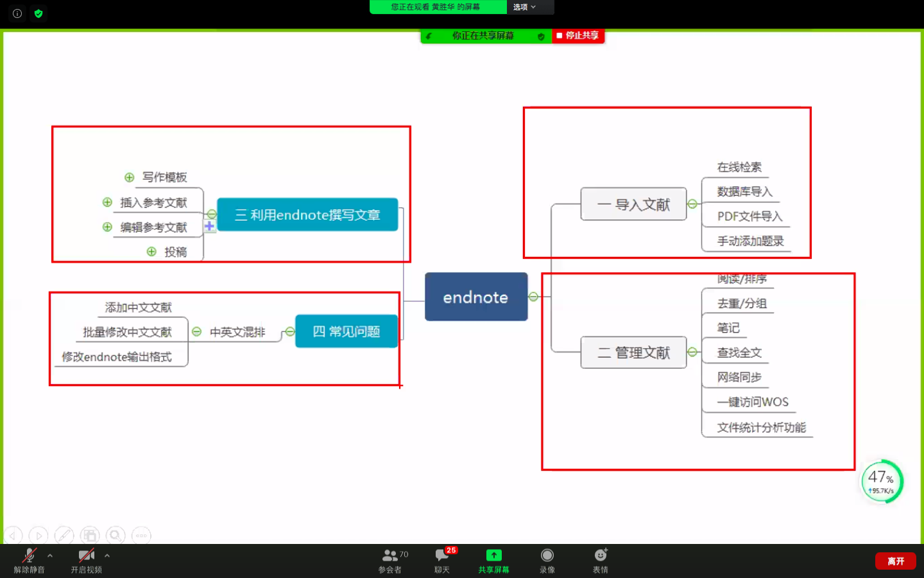The image size is (924, 578).
Task: Click the green encryption shield icon
Action: click(x=38, y=13)
